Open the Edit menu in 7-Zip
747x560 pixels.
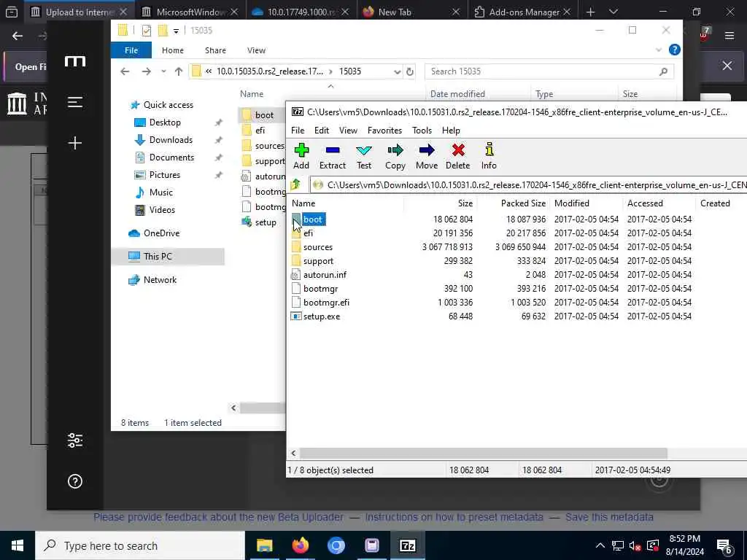(x=322, y=131)
